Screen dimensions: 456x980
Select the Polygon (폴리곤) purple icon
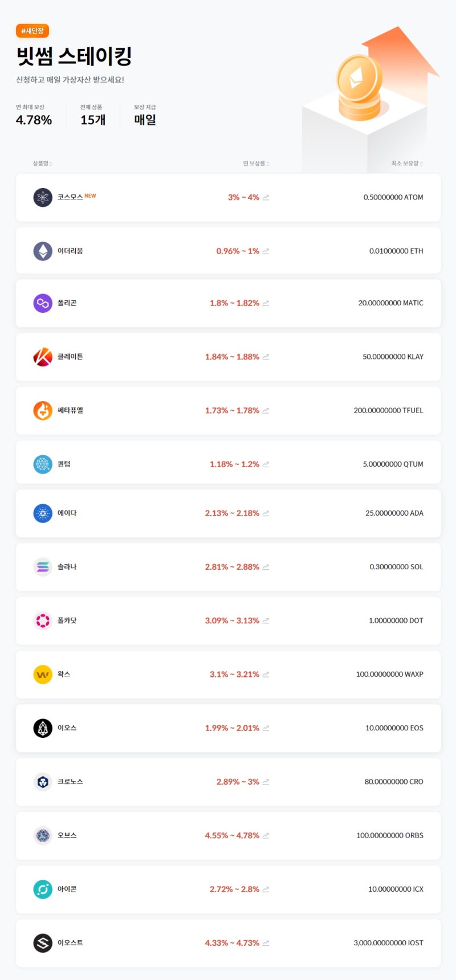click(42, 303)
